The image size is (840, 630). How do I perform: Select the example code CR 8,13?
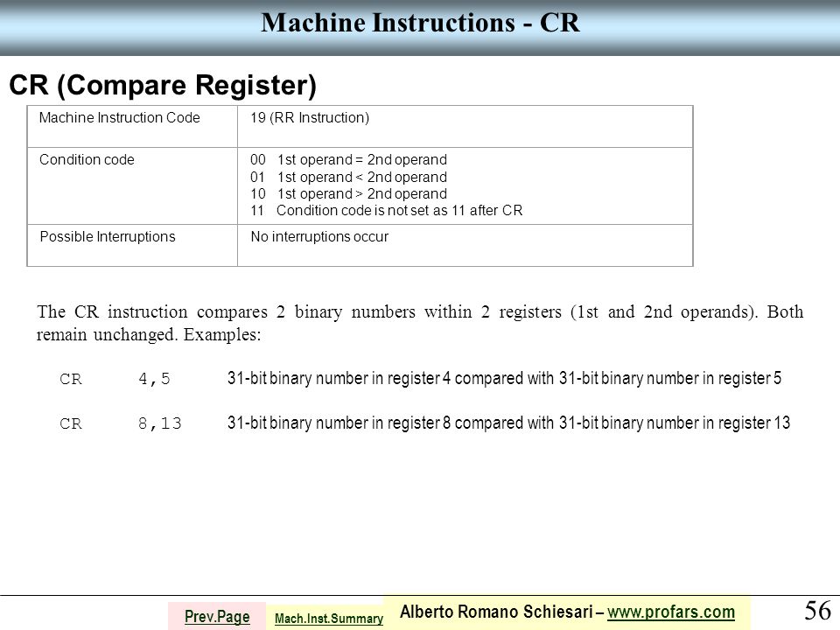[121, 423]
